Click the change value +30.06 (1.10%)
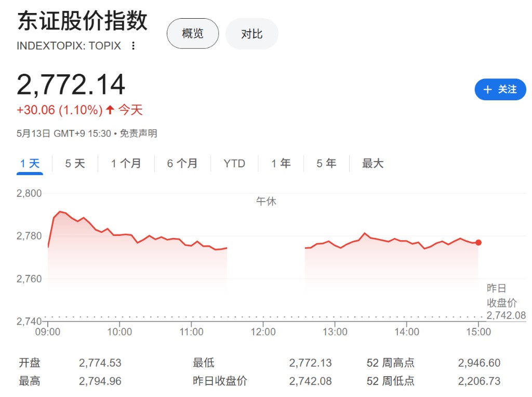This screenshot has width=532, height=397. 60,110
